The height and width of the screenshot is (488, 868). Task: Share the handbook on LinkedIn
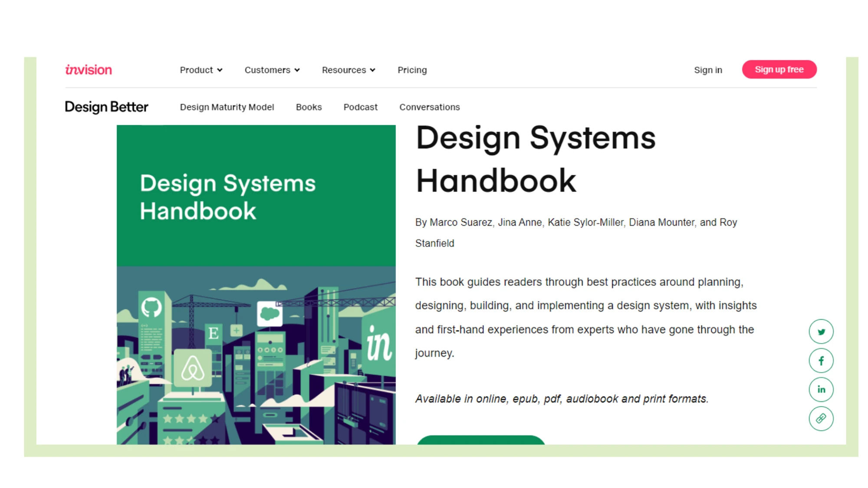tap(821, 389)
